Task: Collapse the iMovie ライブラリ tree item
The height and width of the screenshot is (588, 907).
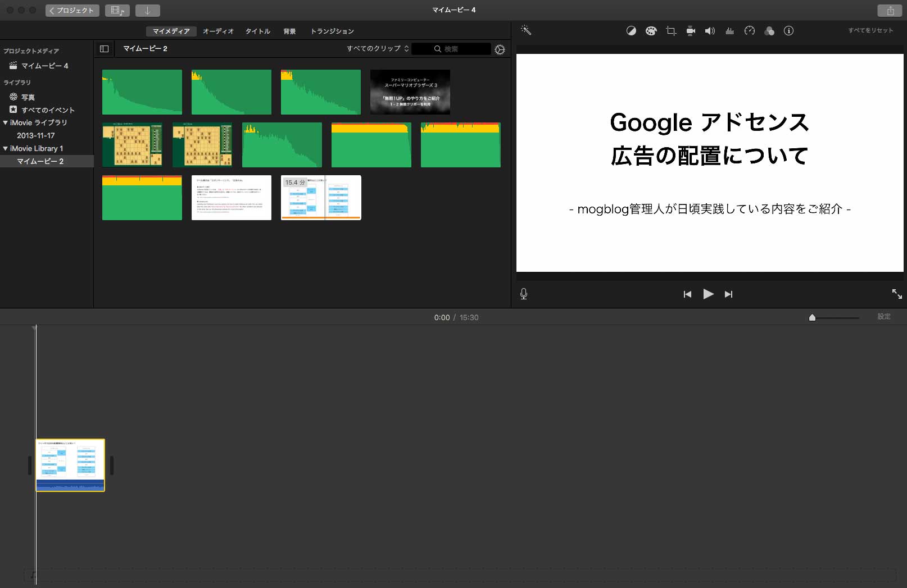Action: [5, 122]
